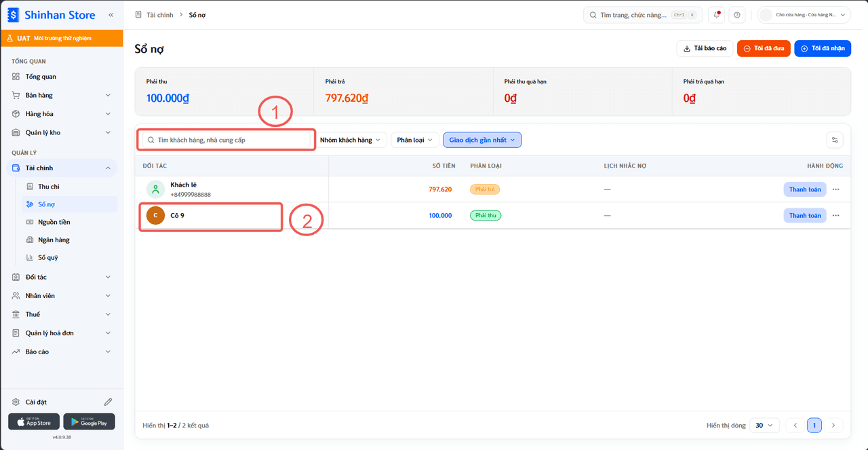Open more actions for Cô 9 row
This screenshot has height=450, width=868.
pyautogui.click(x=835, y=215)
